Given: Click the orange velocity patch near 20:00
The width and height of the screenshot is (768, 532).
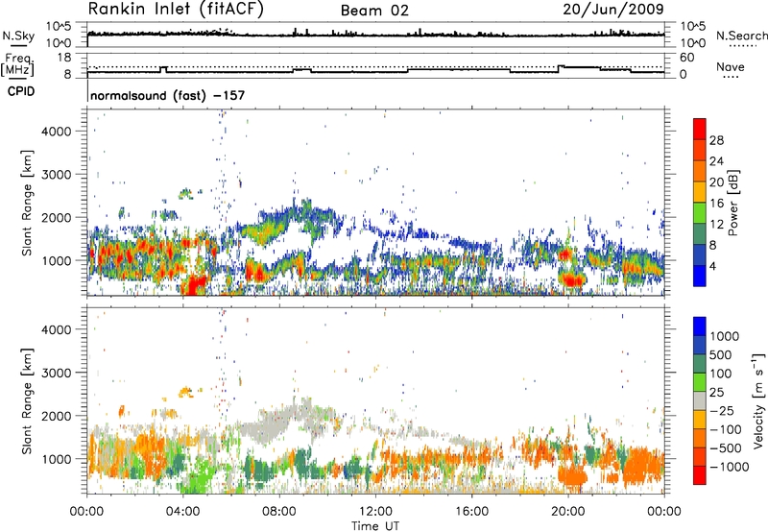Looking at the screenshot, I should [x=572, y=475].
